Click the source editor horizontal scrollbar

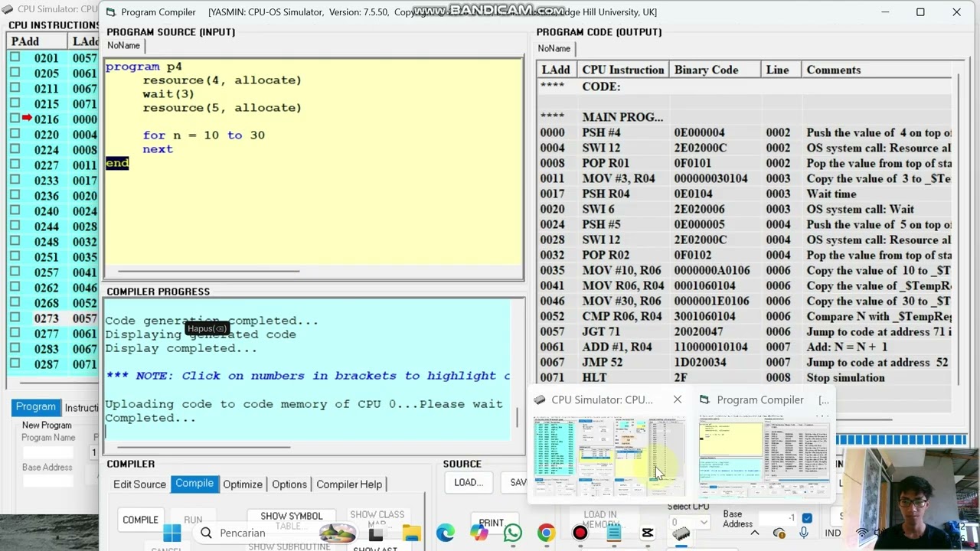pos(208,270)
